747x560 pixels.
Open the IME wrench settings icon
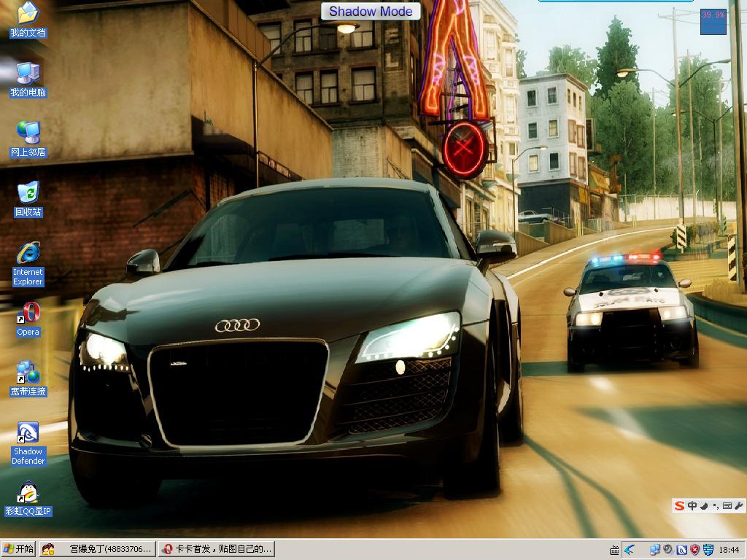click(x=739, y=505)
